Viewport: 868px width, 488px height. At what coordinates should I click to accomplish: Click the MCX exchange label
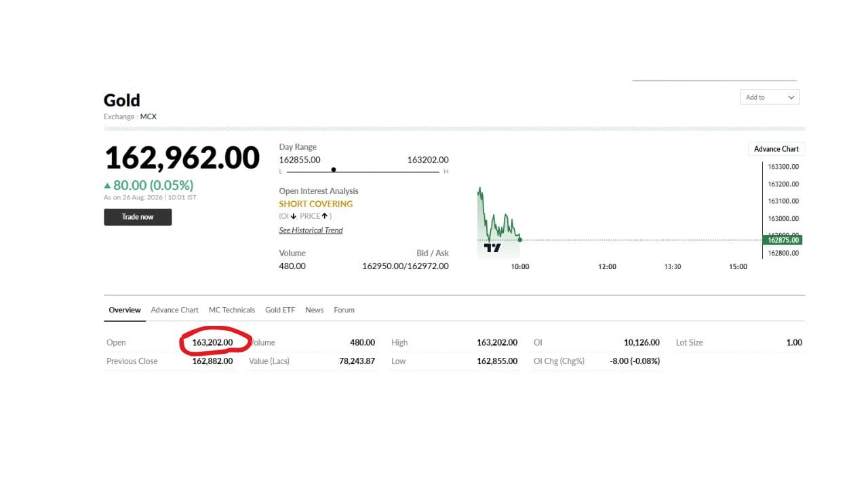149,117
